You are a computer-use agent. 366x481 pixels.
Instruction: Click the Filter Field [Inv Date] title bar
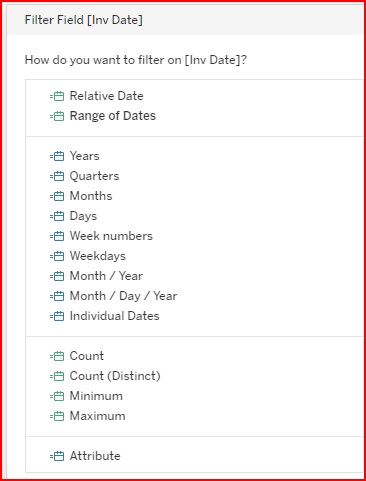(185, 20)
